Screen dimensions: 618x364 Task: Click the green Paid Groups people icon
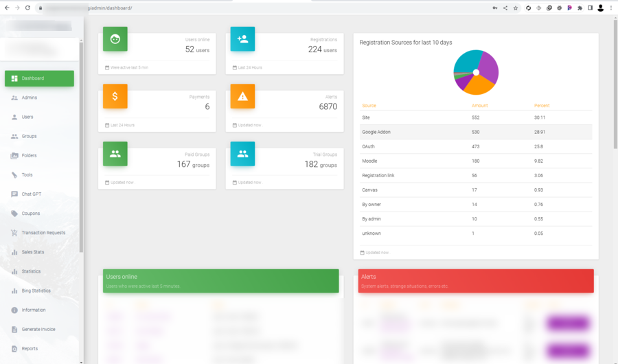click(115, 154)
